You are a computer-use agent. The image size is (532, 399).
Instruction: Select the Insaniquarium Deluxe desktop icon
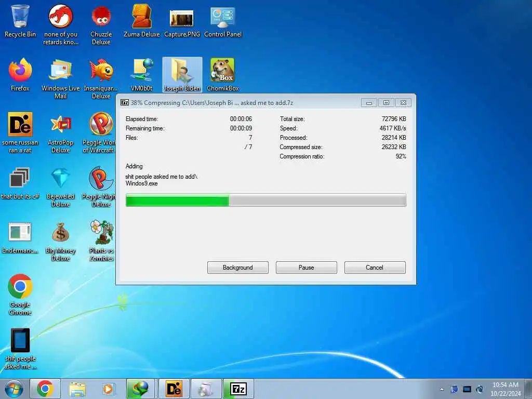coord(101,79)
